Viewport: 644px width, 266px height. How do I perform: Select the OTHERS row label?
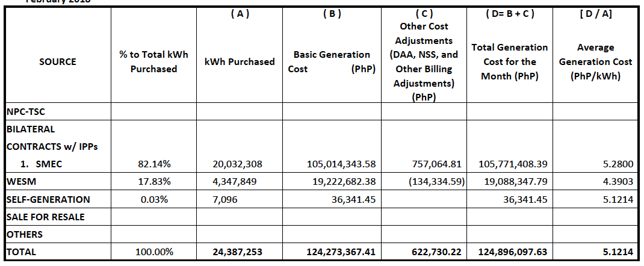24,234
